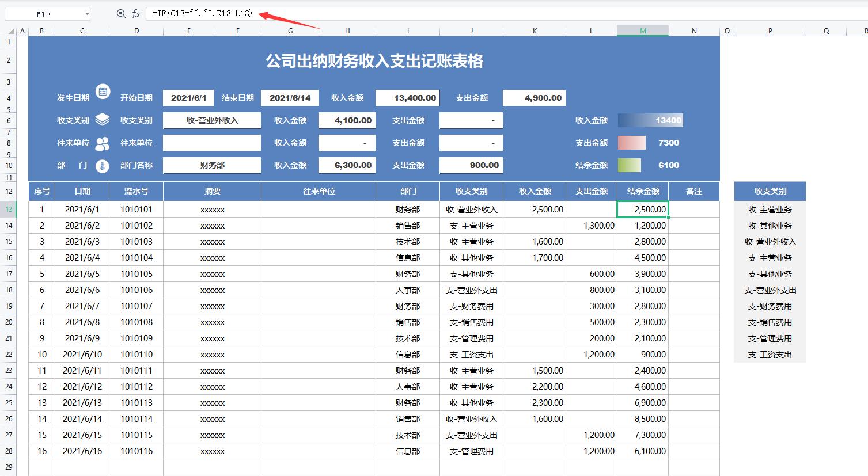Click the 开始日期 cell showing 2021/6/1
The image size is (868, 476).
[188, 97]
